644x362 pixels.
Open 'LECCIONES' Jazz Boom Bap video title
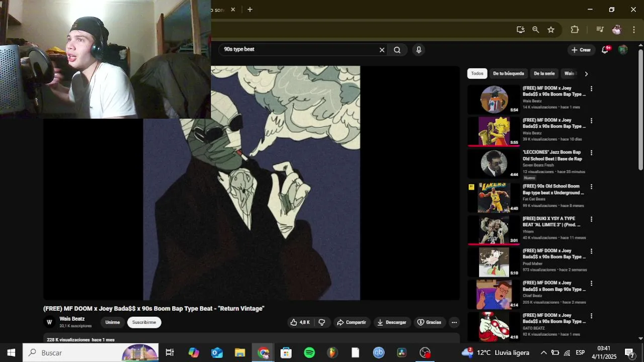click(x=552, y=155)
